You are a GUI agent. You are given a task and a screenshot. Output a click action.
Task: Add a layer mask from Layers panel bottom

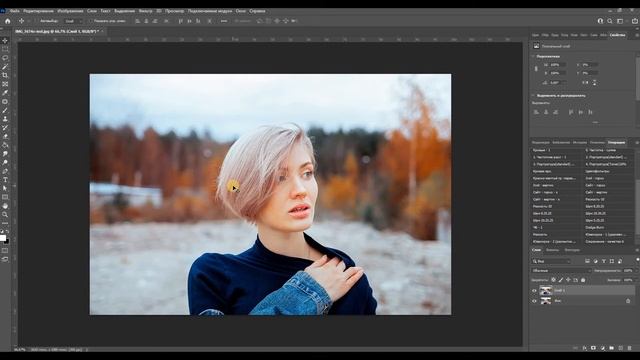pos(593,348)
